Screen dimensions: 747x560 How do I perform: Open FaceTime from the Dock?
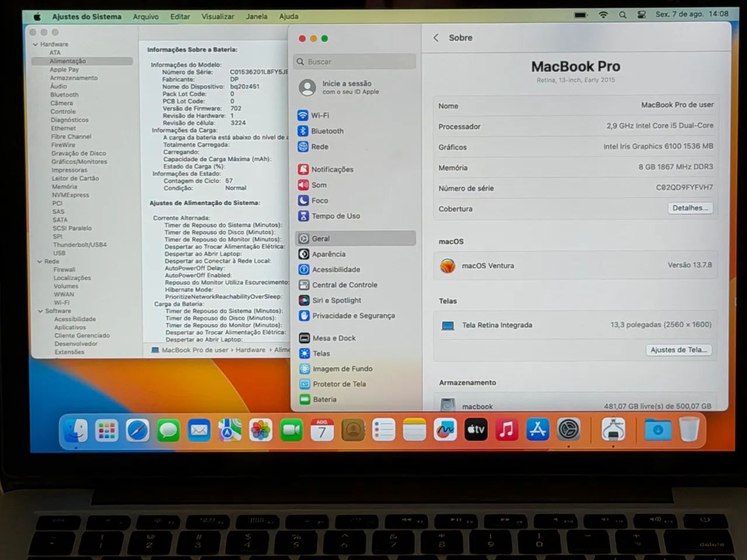tap(291, 430)
